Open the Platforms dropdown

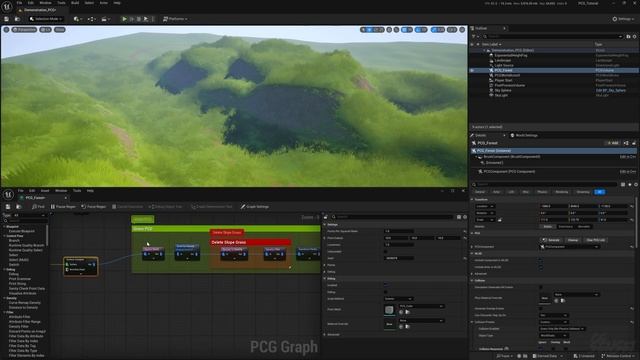coord(175,19)
